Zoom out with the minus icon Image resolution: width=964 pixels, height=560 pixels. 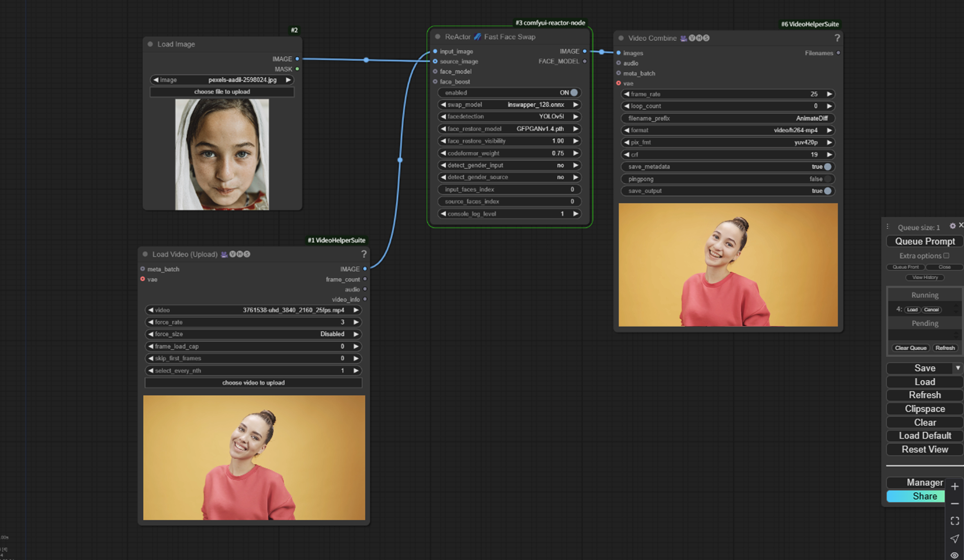pyautogui.click(x=955, y=504)
